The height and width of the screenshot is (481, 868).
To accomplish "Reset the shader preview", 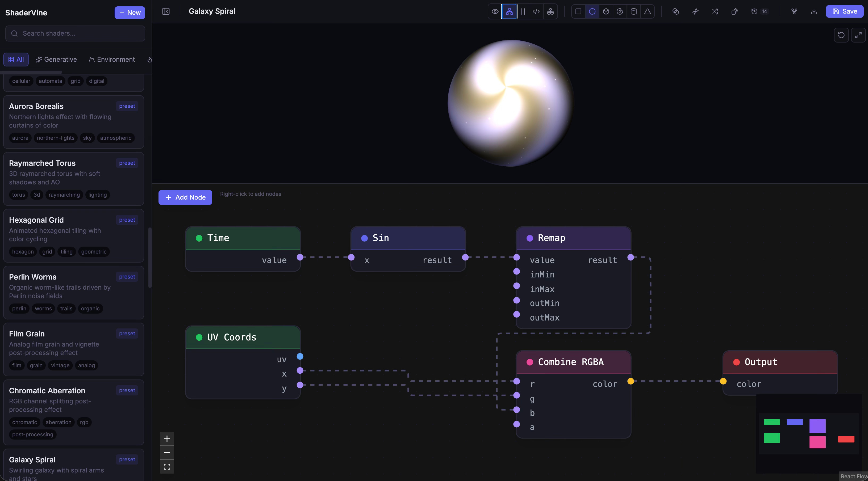I will click(841, 35).
